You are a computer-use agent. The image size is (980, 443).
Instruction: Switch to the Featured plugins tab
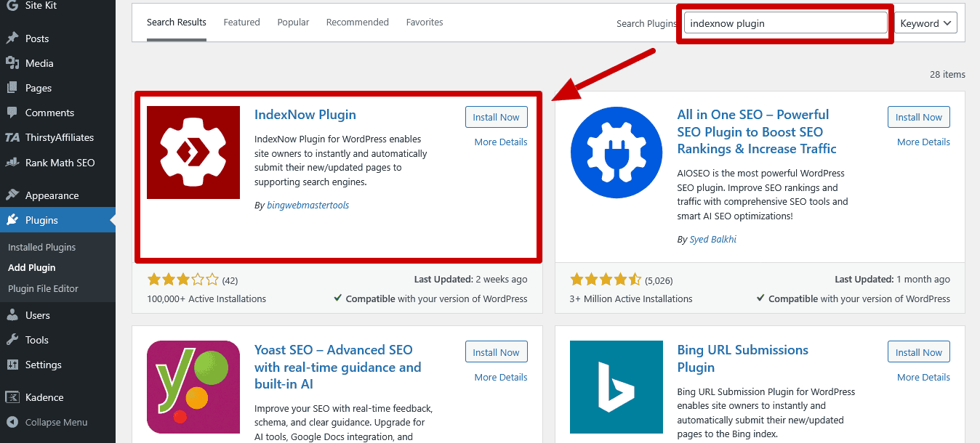241,22
